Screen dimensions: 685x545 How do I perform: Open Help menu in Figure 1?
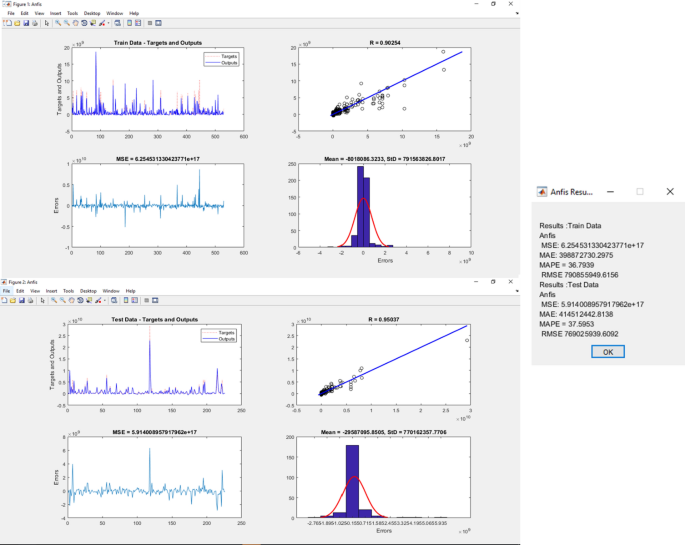coord(134,14)
